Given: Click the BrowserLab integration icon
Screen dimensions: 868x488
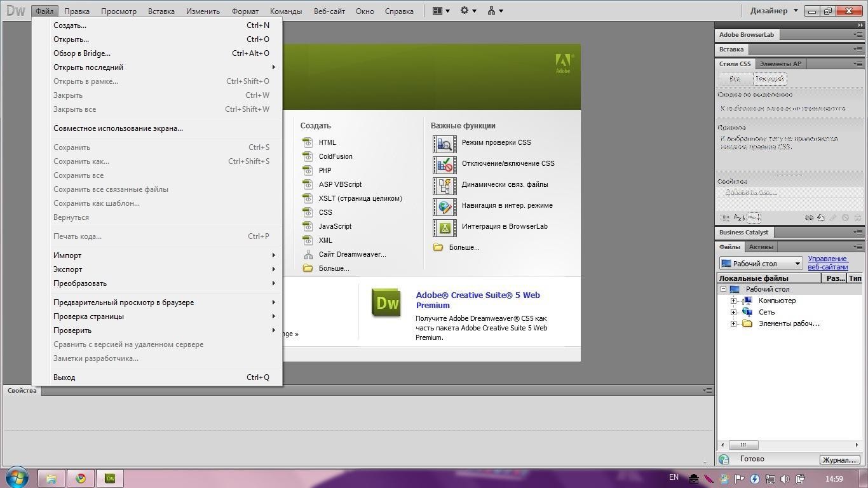Looking at the screenshot, I should [445, 227].
